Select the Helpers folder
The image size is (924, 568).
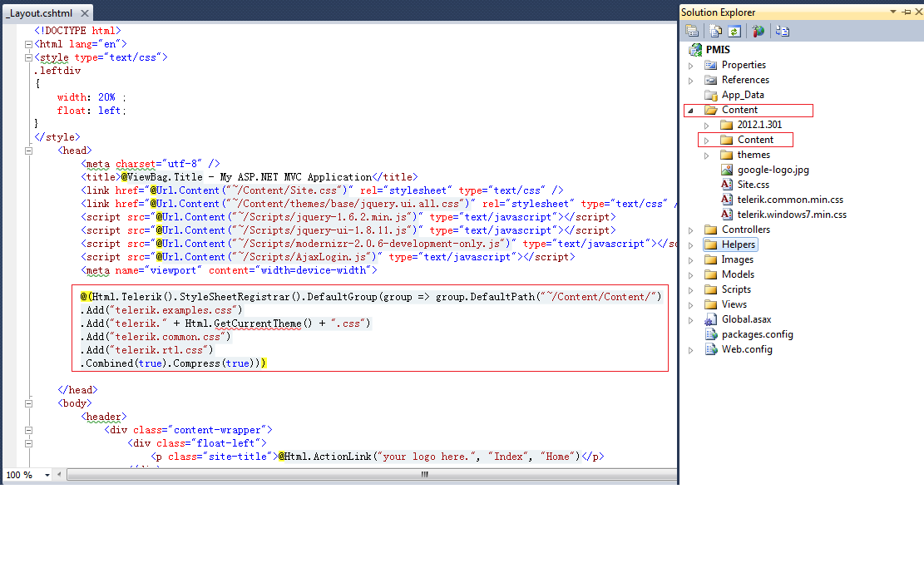tap(731, 244)
